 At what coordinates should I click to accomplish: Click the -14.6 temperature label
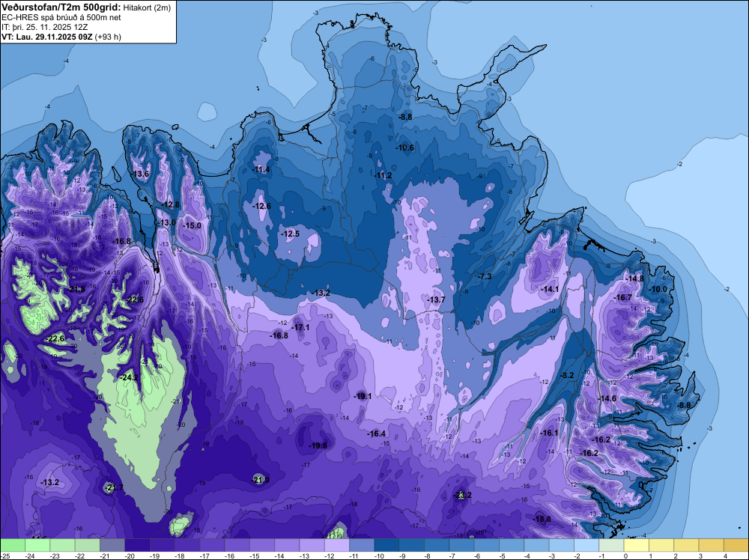pos(607,398)
